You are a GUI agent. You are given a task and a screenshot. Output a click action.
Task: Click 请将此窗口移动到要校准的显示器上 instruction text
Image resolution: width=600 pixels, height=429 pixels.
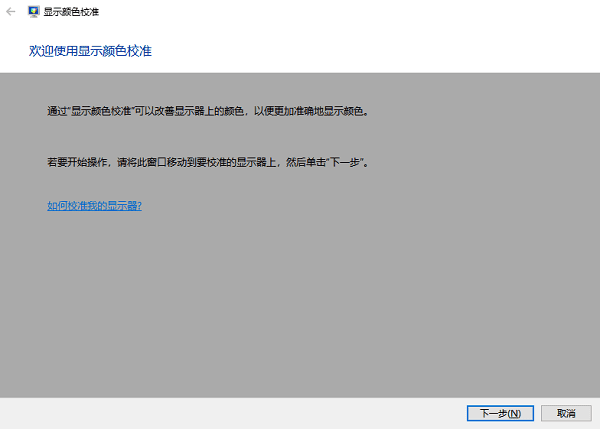(x=196, y=162)
